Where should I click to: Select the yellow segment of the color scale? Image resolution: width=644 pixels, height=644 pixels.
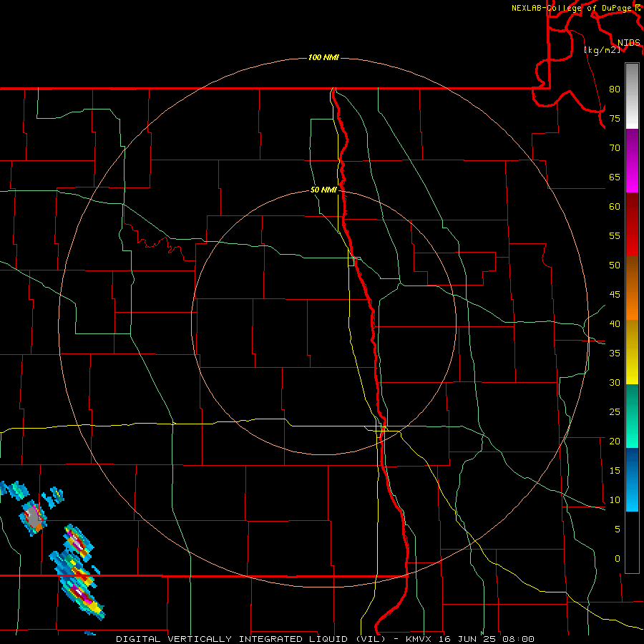632,352
